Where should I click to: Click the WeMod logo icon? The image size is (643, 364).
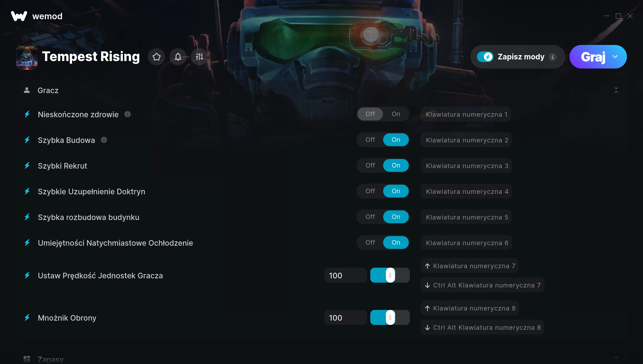pos(19,16)
